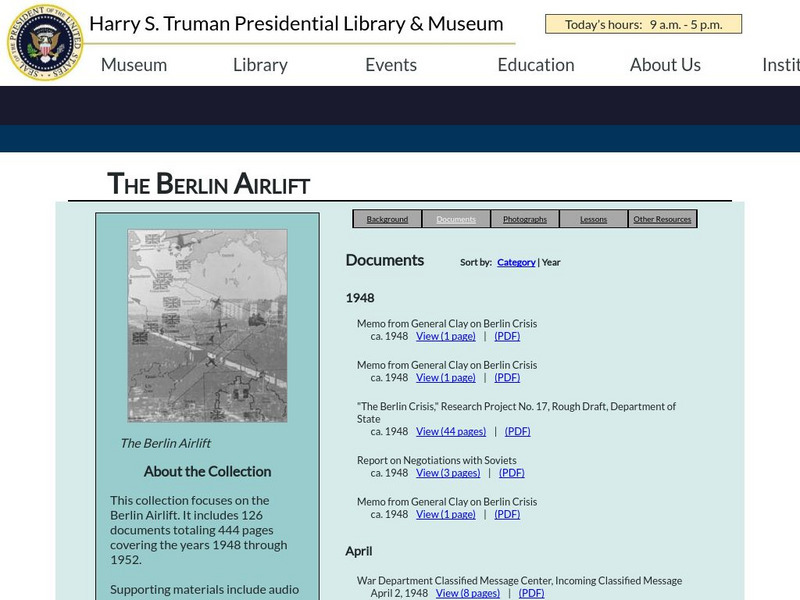Click "Report on Negotiations with Soviets" title
800x600 pixels.
pyautogui.click(x=436, y=460)
